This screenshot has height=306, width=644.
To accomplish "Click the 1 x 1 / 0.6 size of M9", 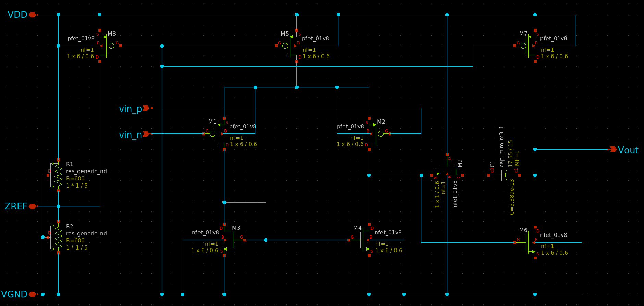I will tap(437, 194).
